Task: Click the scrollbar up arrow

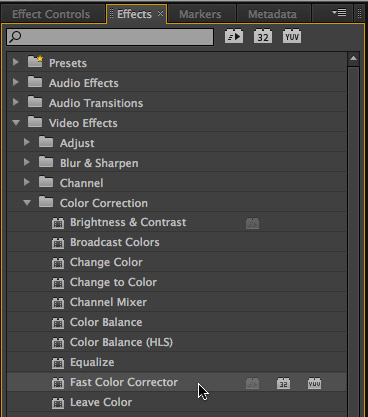Action: pyautogui.click(x=353, y=59)
